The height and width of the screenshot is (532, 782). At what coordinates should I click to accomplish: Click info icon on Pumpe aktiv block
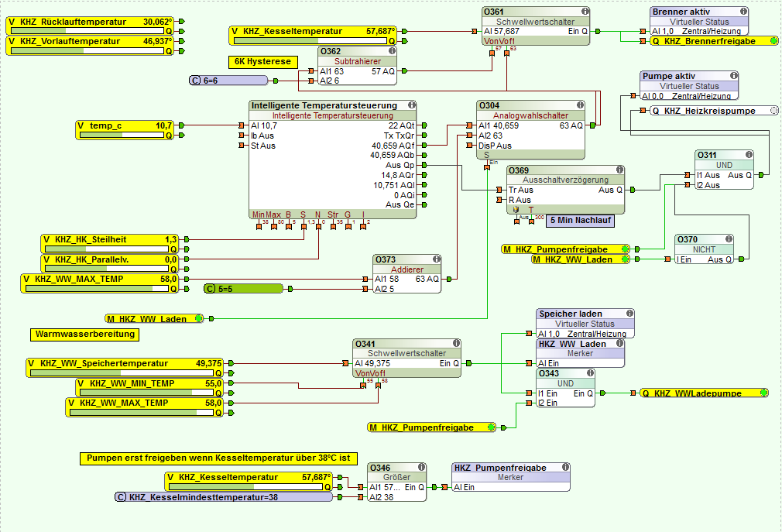(x=734, y=75)
